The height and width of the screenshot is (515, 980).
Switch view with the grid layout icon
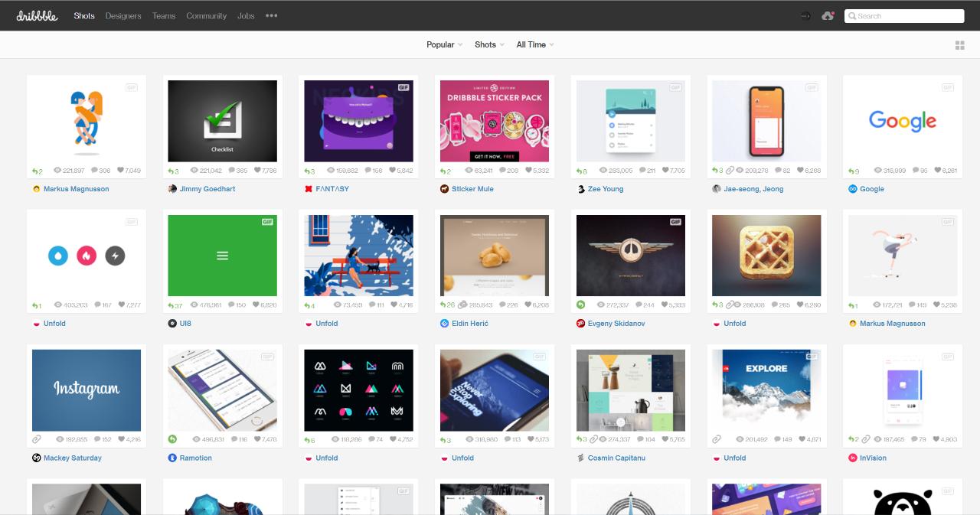(959, 45)
